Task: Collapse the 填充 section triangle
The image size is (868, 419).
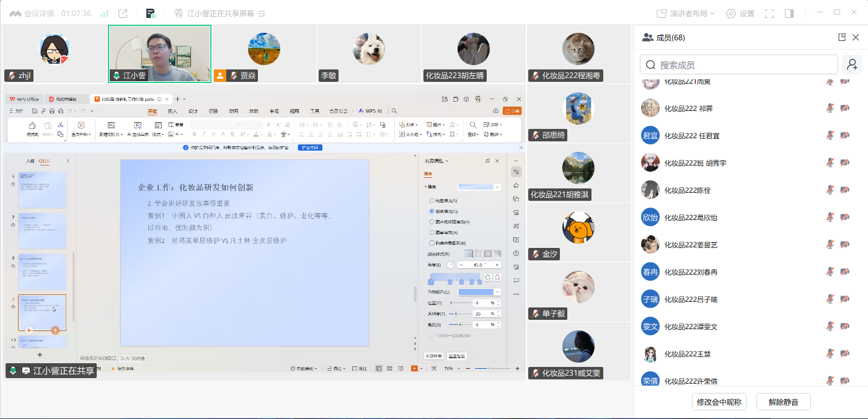Action: 426,187
